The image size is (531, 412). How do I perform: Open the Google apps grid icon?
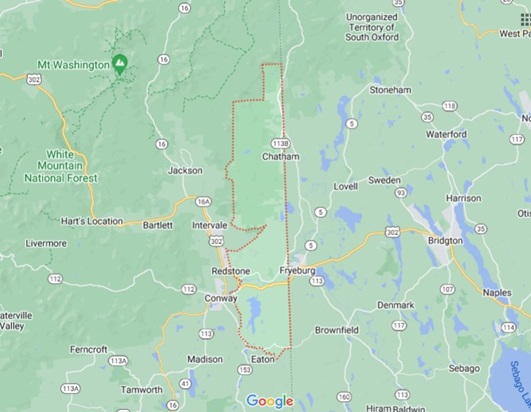[x=526, y=20]
